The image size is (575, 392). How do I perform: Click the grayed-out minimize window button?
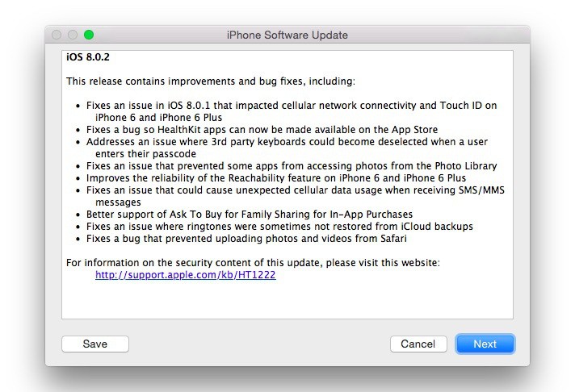click(x=73, y=35)
